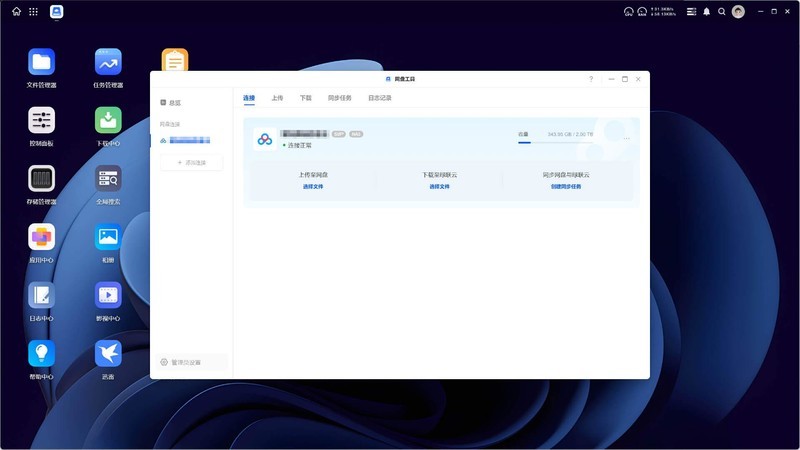Open the notification bell

[x=707, y=11]
